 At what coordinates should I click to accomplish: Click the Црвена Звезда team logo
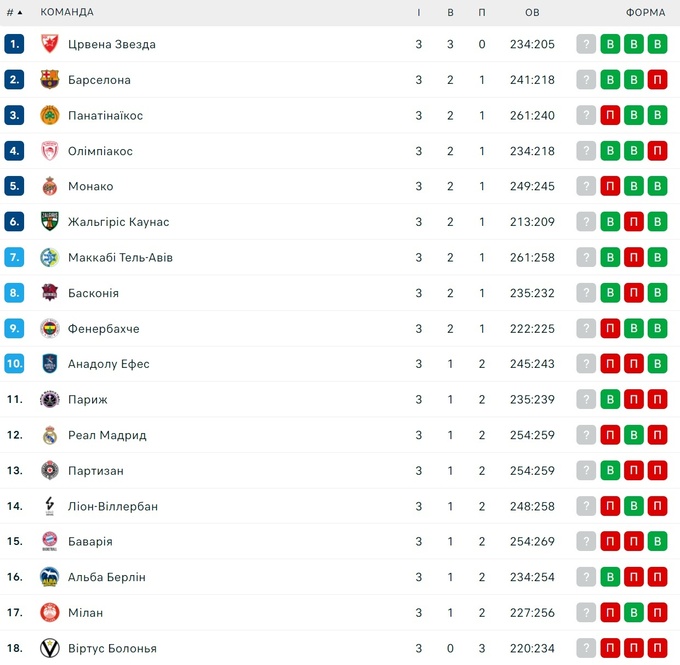[x=50, y=44]
